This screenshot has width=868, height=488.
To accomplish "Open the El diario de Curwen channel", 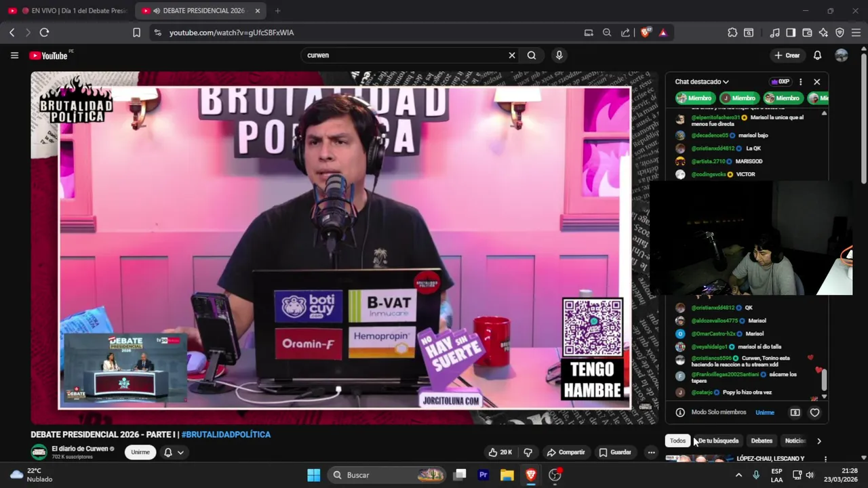I will [80, 449].
